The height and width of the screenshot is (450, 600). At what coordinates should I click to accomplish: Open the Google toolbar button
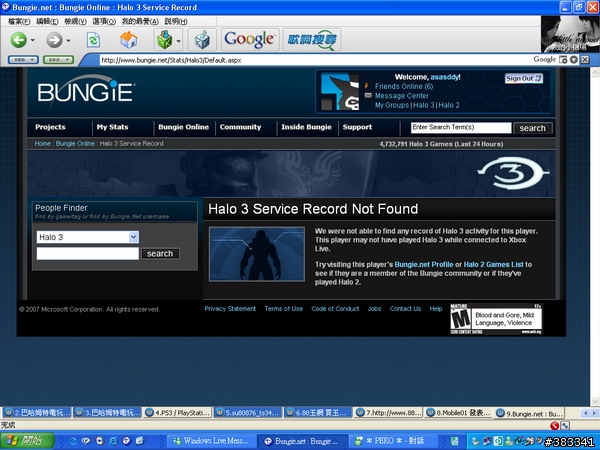pos(250,39)
